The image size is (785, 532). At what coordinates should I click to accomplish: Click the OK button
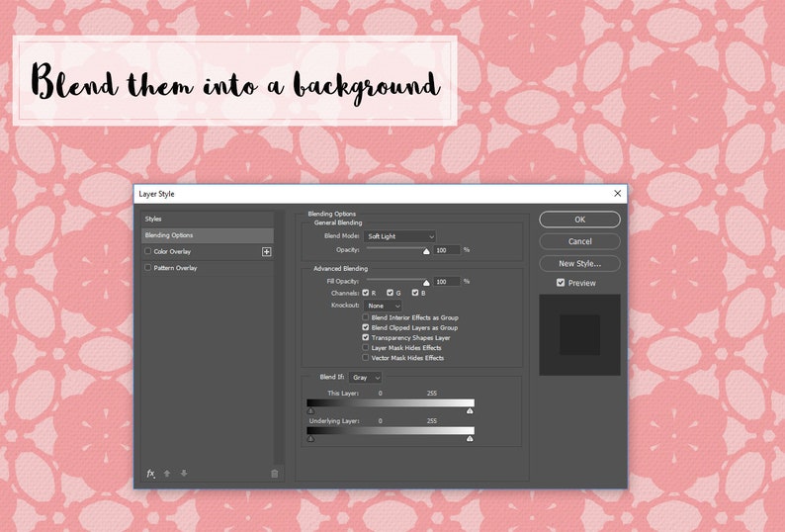point(579,220)
